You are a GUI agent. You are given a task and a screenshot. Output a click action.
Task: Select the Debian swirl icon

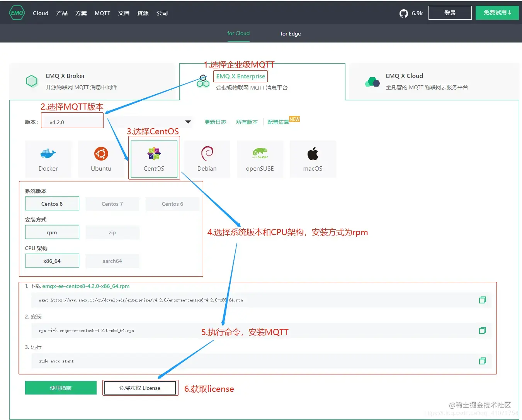pos(207,154)
